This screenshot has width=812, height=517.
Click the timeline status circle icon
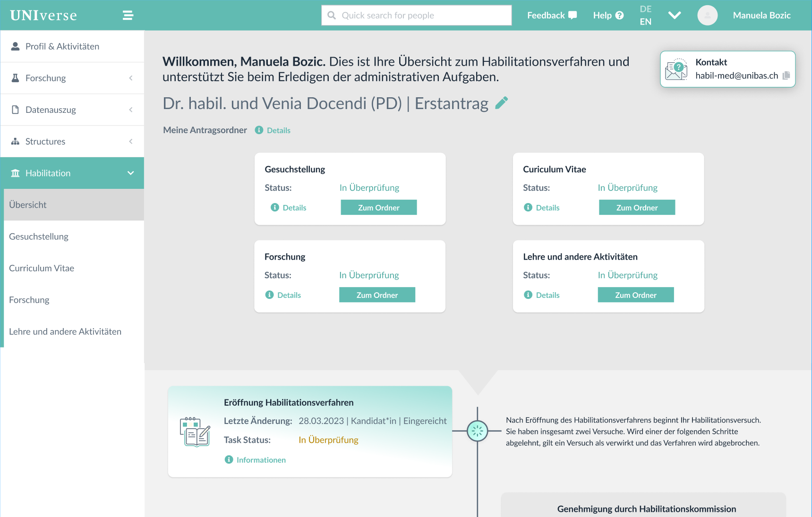pyautogui.click(x=477, y=431)
